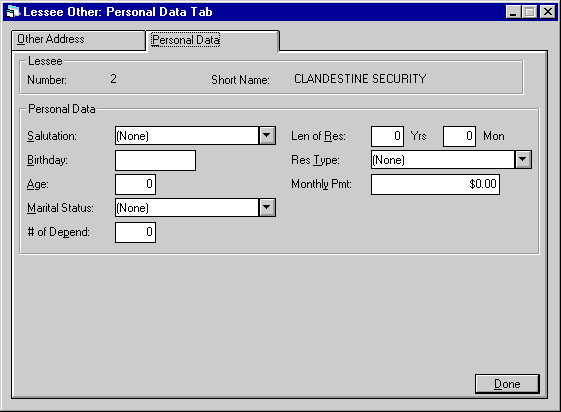Viewport: 561px width, 412px height.
Task: Select the Len of Res years field
Action: pos(387,136)
